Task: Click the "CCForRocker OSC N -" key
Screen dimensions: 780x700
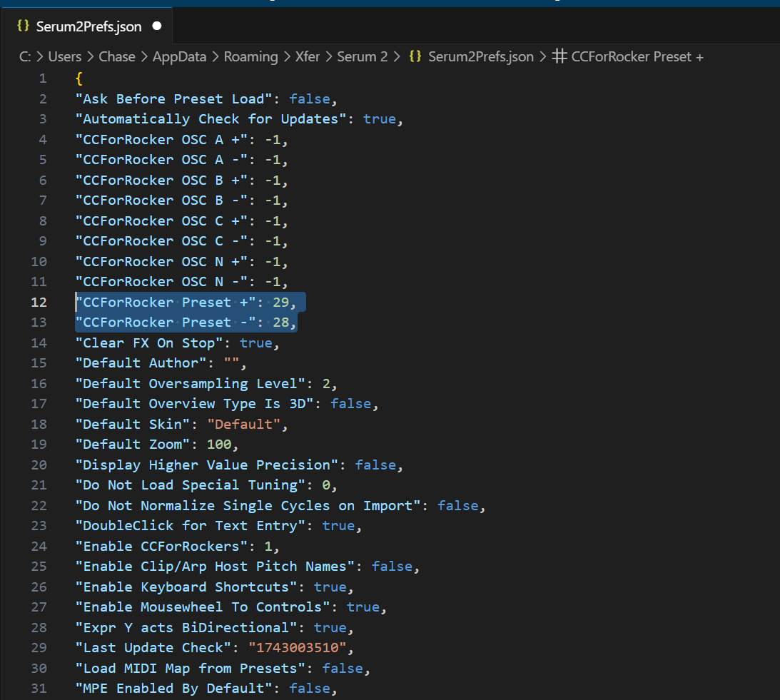Action: tap(161, 282)
